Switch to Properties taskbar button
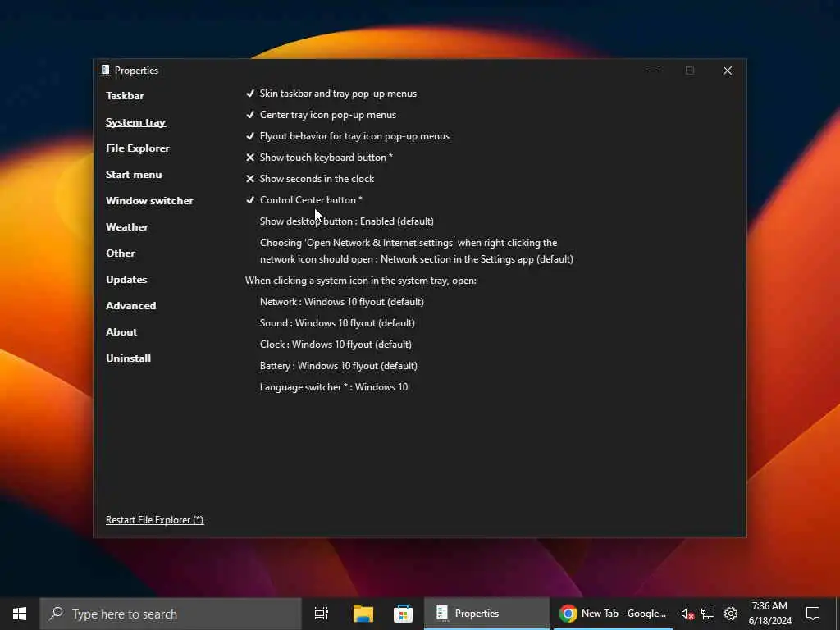 tap(486, 614)
